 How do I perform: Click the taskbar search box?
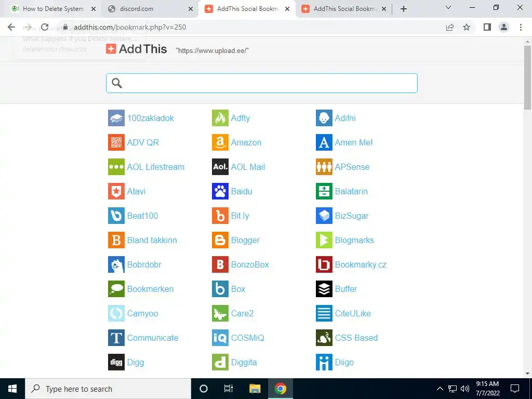(x=108, y=389)
